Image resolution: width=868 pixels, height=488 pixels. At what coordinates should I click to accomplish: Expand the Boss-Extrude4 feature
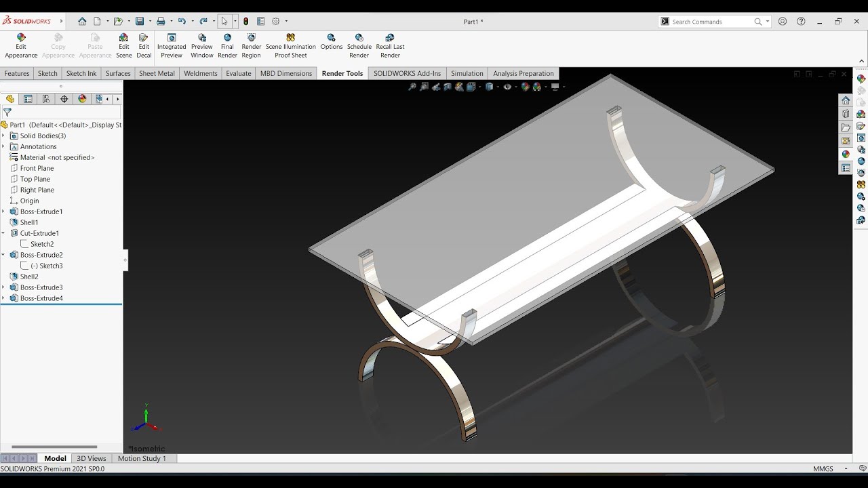click(x=3, y=298)
